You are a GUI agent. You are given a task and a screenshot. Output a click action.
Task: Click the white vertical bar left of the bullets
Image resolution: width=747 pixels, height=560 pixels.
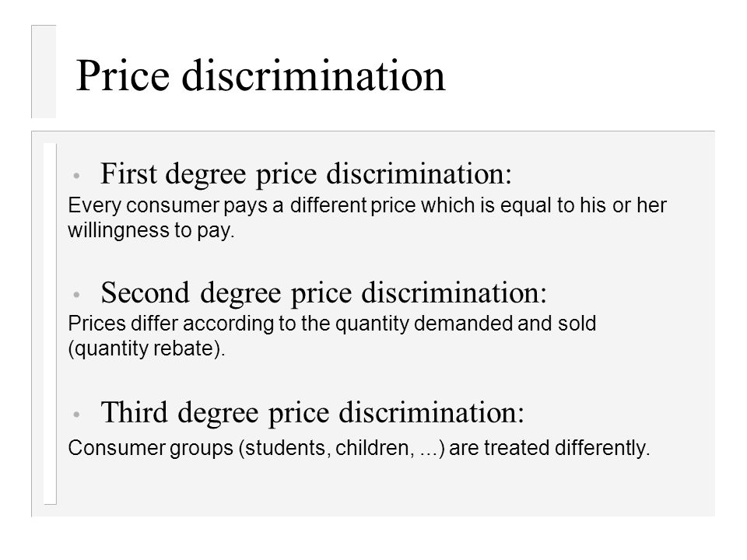point(50,324)
